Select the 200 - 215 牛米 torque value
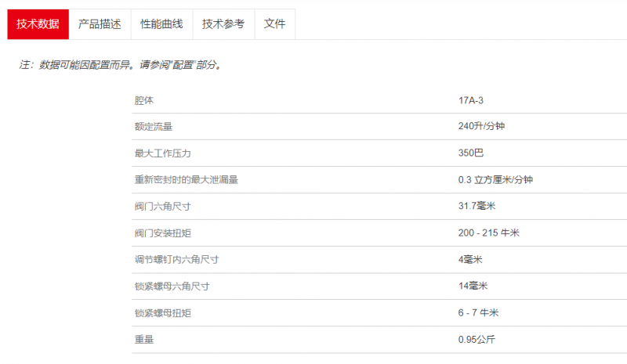Screen dimensions: 627x364 (489, 233)
